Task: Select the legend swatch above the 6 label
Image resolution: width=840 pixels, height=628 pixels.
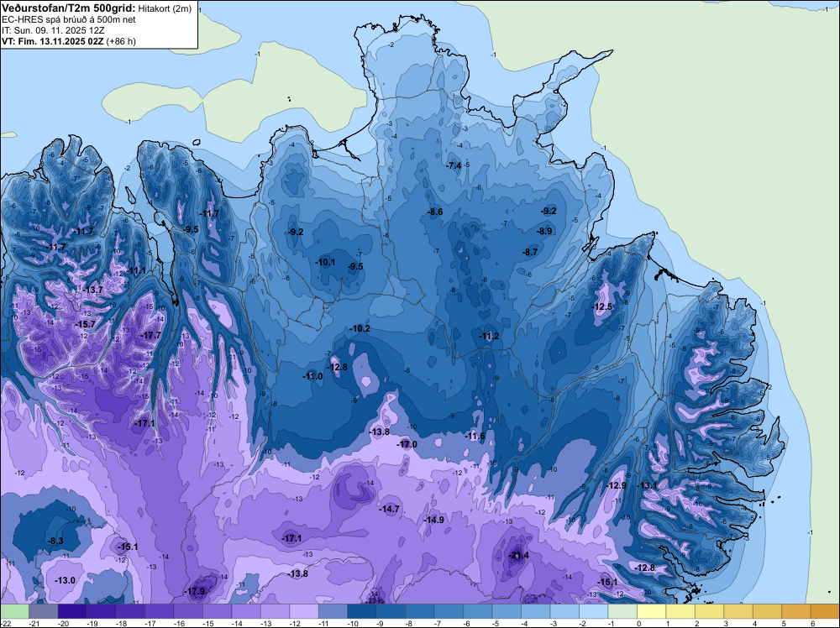Action: (825, 611)
